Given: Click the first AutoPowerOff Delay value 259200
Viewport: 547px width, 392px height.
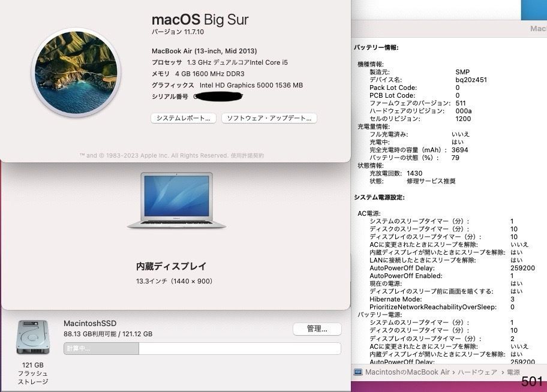Looking at the screenshot, I should coord(522,268).
